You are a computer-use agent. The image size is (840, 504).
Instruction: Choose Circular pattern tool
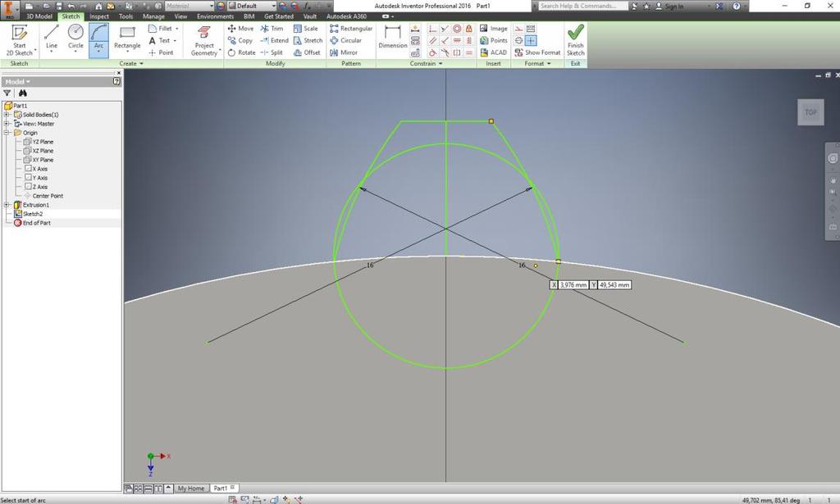coord(345,40)
